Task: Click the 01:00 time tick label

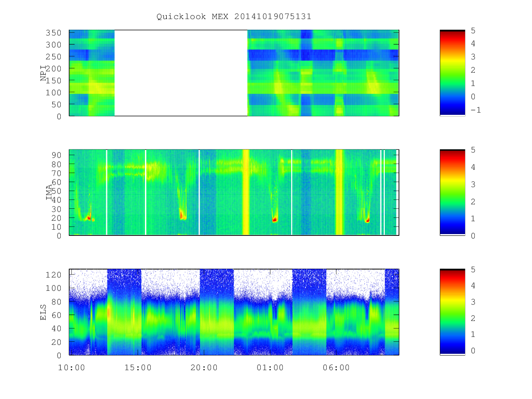Action: [x=270, y=368]
